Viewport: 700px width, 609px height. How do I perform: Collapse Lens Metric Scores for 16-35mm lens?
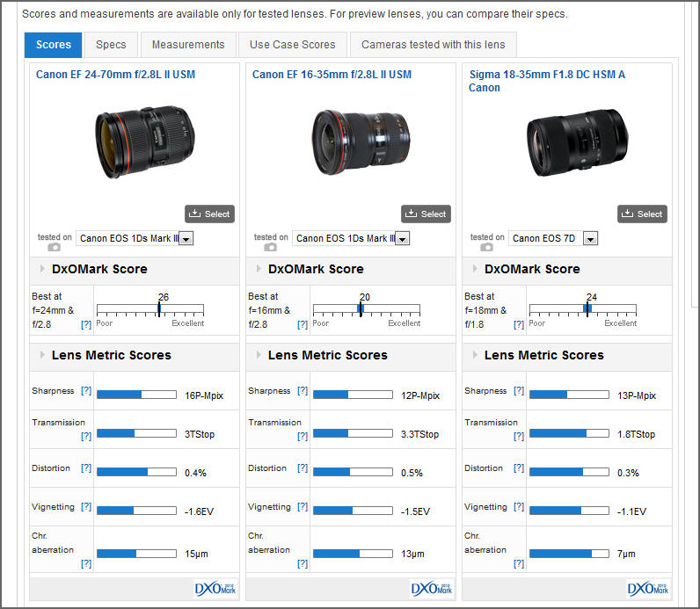(259, 355)
